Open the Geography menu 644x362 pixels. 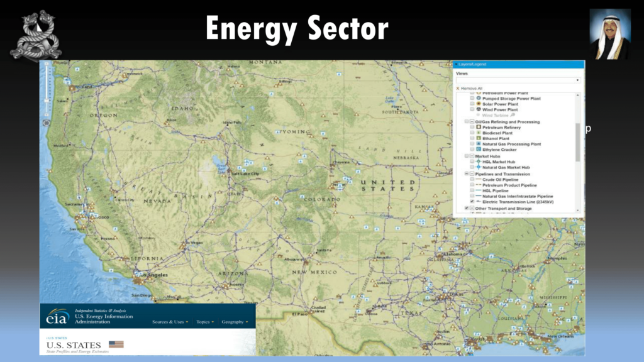235,322
